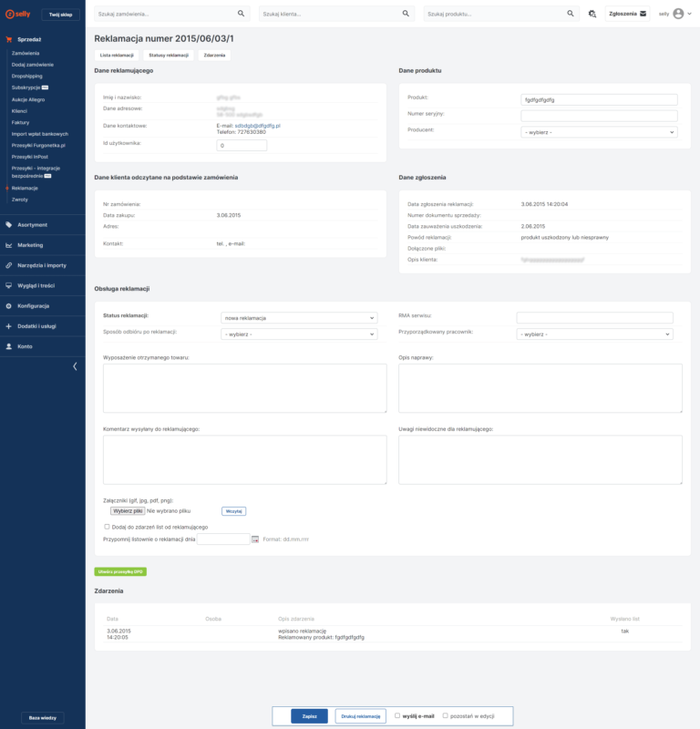The width and height of the screenshot is (700, 729).
Task: Check 'Dodaj do zdarzeń list od reklamującego'
Action: [x=108, y=527]
